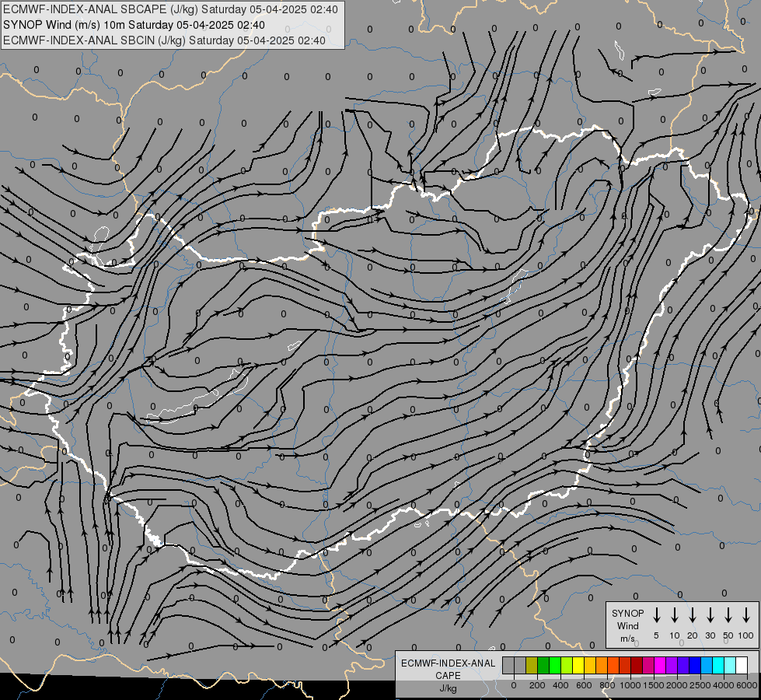
Task: Pick the orange CAPE swatch before 800
Action: (602, 665)
